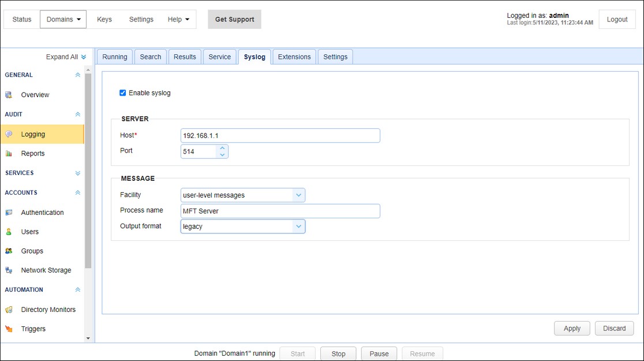Select the Syslog tab

pos(254,57)
